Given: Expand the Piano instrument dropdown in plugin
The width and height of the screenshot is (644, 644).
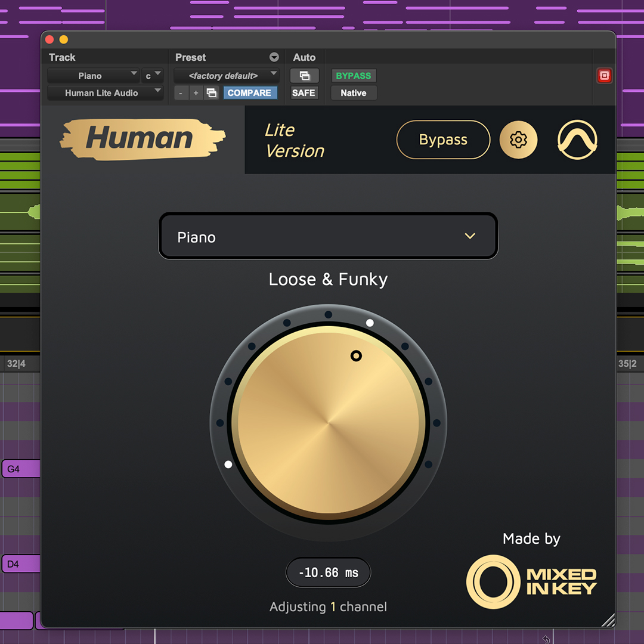Looking at the screenshot, I should coord(328,236).
